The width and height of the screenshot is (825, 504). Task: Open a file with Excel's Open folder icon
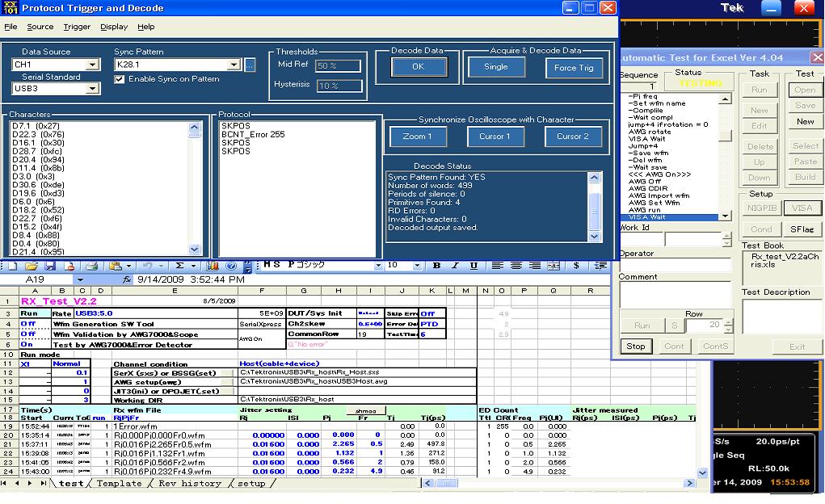tap(31, 267)
